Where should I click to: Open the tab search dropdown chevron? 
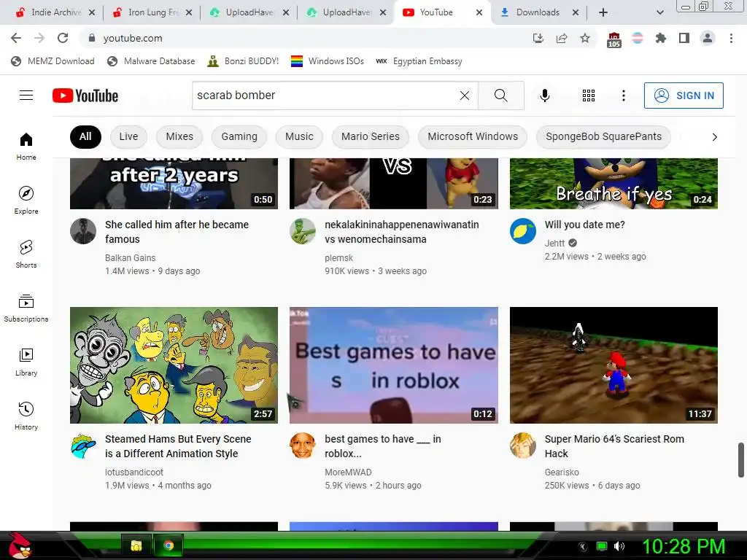click(x=659, y=12)
